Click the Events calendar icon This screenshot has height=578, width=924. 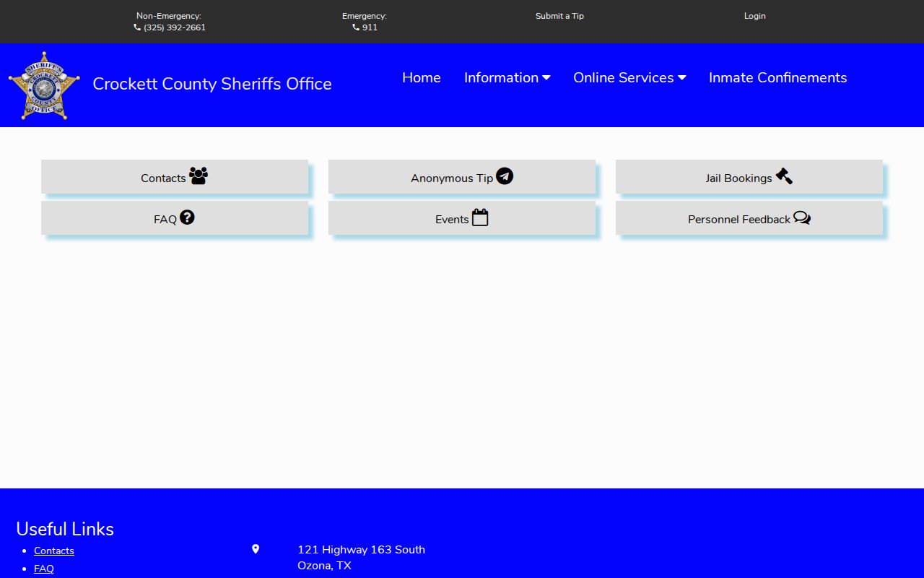click(x=480, y=217)
